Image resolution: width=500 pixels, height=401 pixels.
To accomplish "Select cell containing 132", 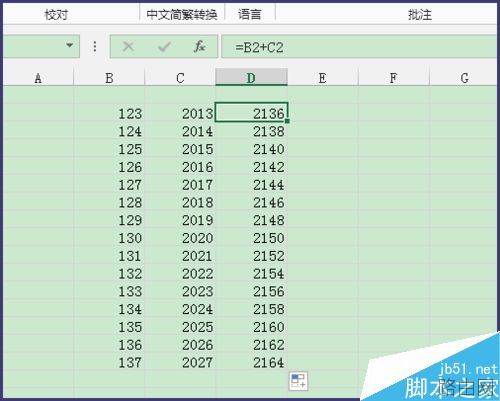I will pyautogui.click(x=109, y=273).
